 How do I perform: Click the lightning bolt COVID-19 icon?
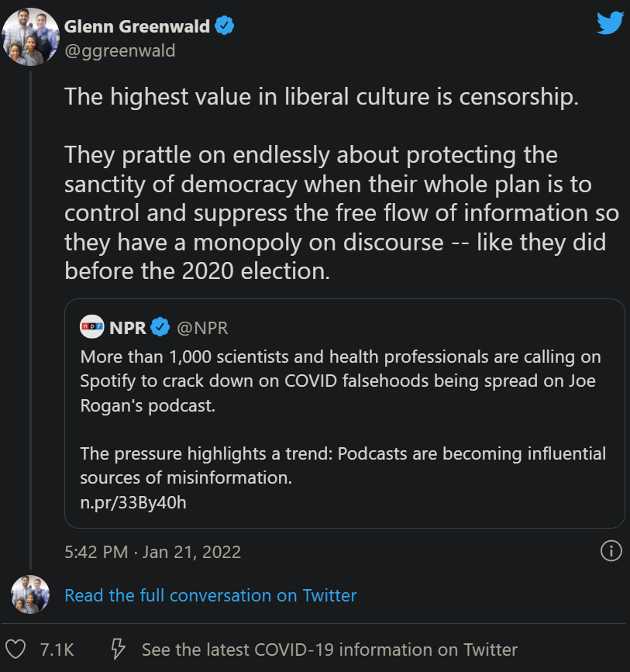click(119, 649)
